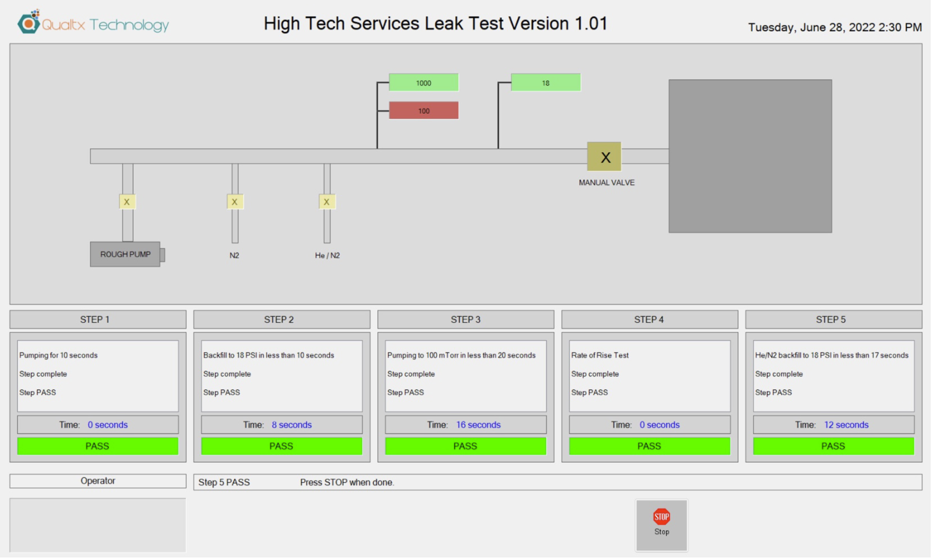This screenshot has height=560, width=932.
Task: Click the red Stop button
Action: coord(661,525)
